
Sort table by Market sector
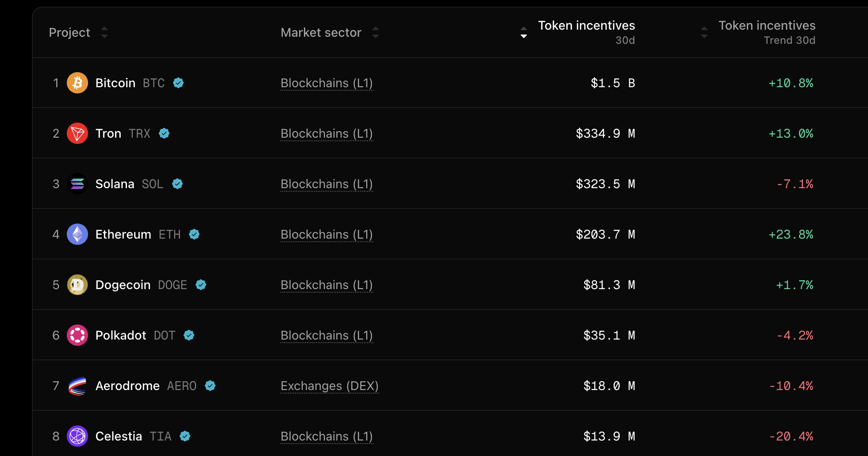pyautogui.click(x=376, y=32)
